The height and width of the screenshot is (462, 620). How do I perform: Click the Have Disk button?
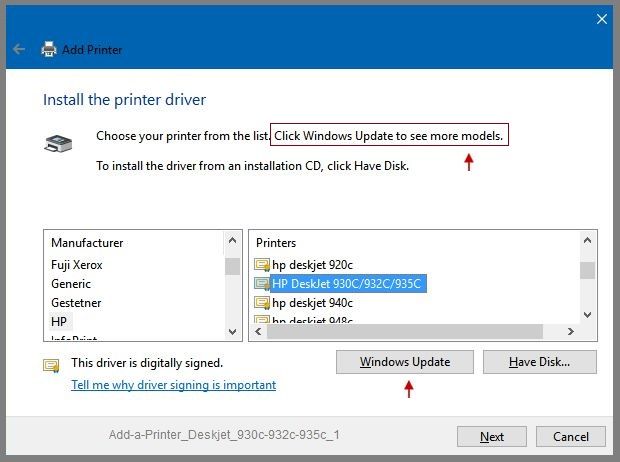coord(539,362)
